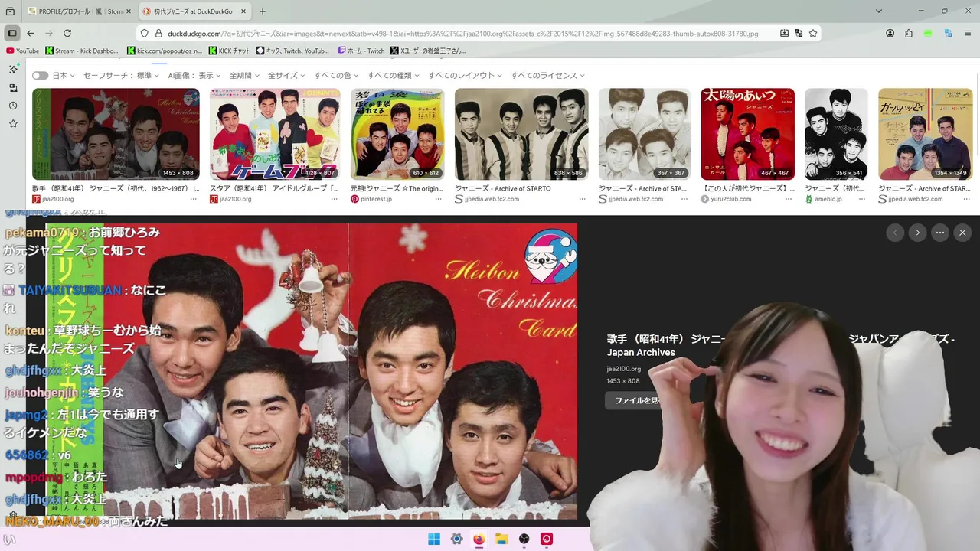The height and width of the screenshot is (551, 980).
Task: Expand the 日本 region dropdown
Action: (64, 75)
